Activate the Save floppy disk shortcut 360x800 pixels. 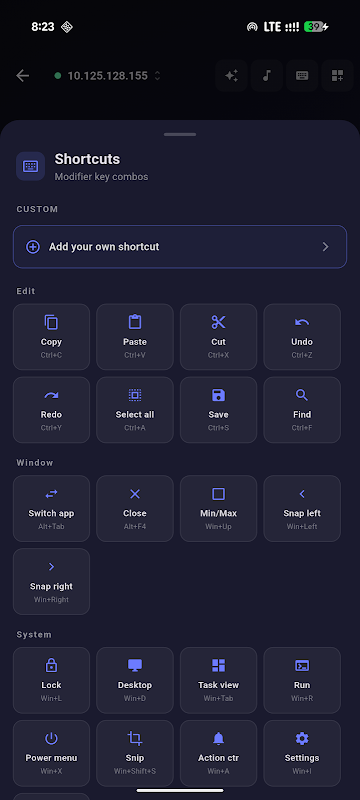pyautogui.click(x=218, y=410)
